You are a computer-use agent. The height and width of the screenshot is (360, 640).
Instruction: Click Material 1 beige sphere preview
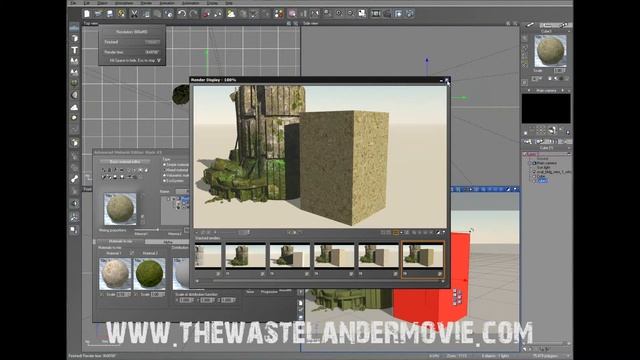[x=115, y=273]
